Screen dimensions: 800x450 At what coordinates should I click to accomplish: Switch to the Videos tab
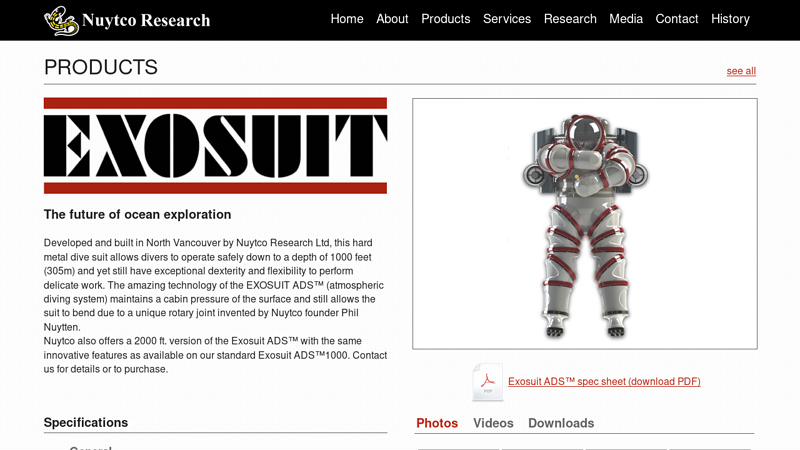click(493, 423)
